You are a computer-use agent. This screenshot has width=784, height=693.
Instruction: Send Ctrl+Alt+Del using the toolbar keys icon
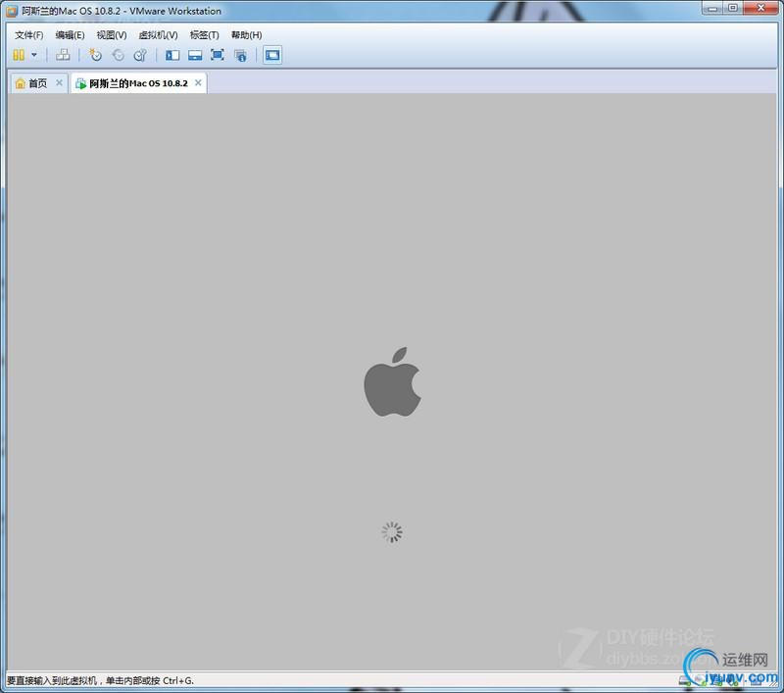pyautogui.click(x=63, y=55)
